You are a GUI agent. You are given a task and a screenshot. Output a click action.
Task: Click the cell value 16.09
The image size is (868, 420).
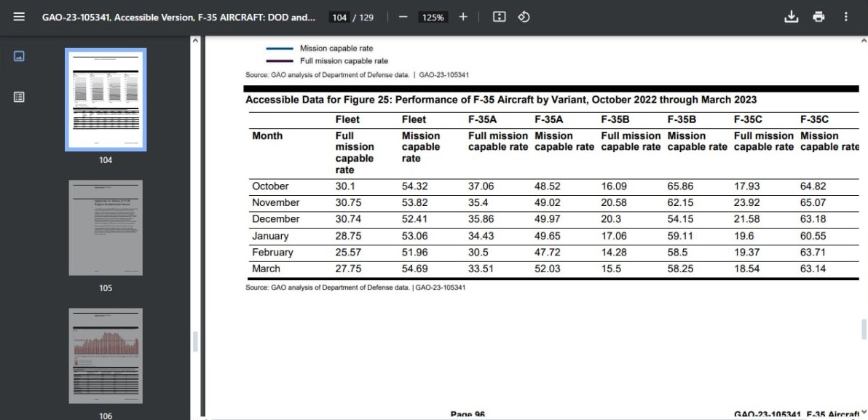[614, 186]
